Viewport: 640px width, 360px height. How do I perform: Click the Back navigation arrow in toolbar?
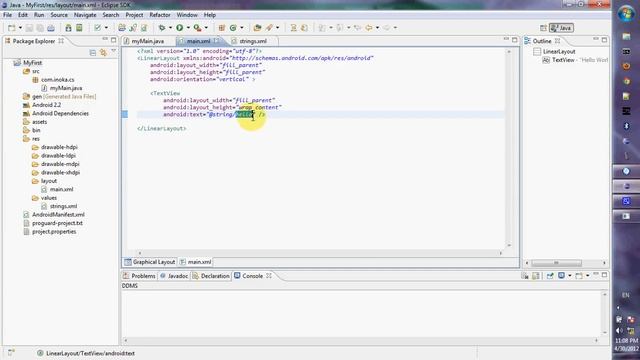[x=369, y=28]
